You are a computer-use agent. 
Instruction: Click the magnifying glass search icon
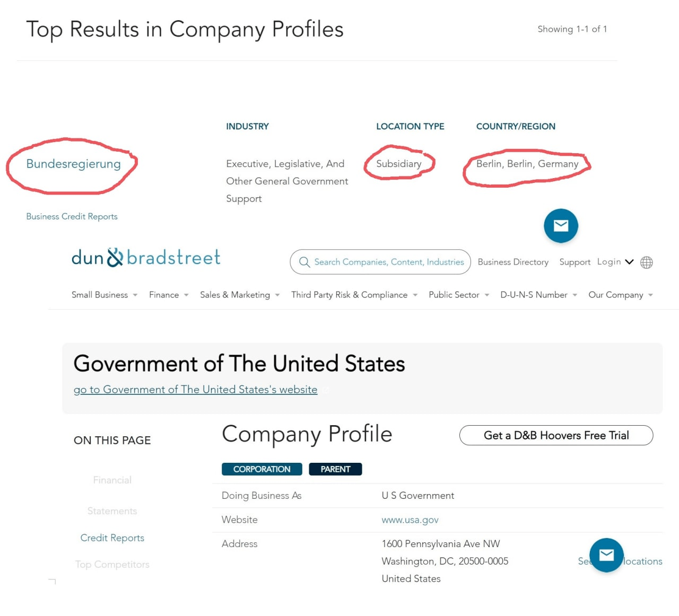coord(304,262)
